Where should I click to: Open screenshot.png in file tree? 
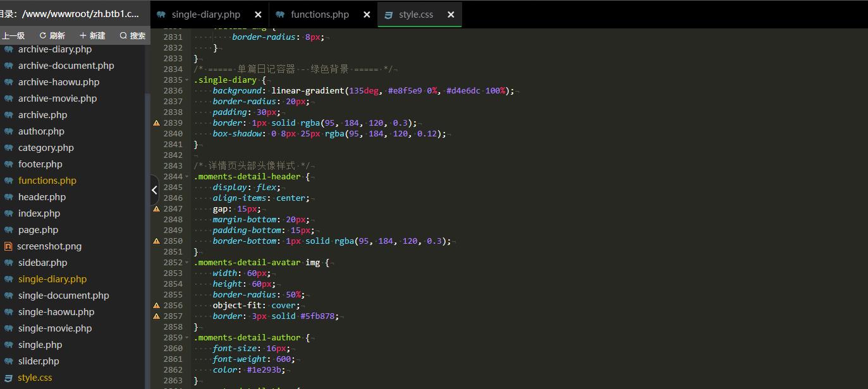tap(49, 246)
